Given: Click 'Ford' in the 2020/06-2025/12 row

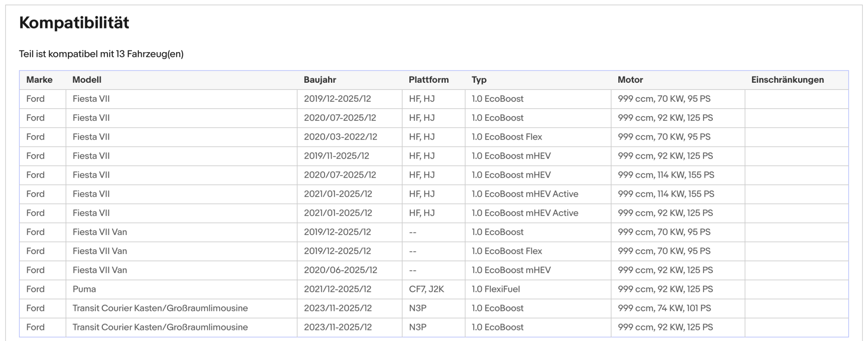Looking at the screenshot, I should (x=35, y=270).
